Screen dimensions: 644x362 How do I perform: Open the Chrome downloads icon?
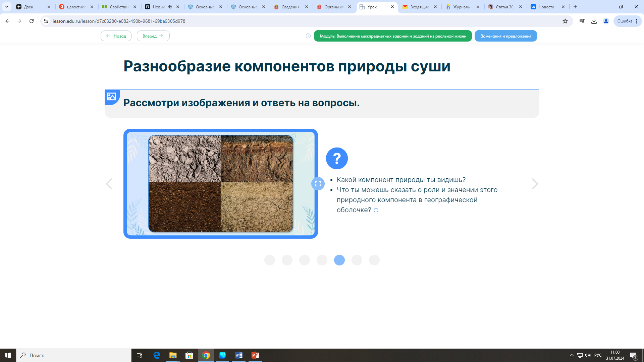click(x=594, y=21)
